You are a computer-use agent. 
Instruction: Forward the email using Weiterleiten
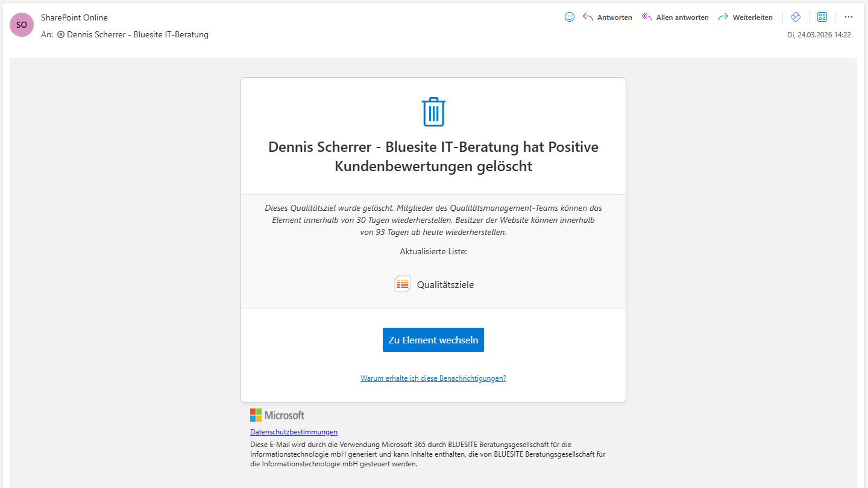[746, 17]
